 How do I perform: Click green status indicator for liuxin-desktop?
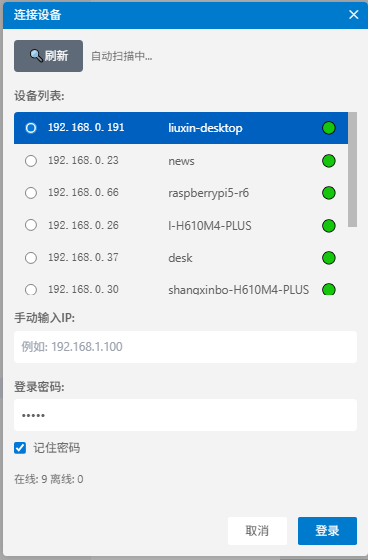(x=329, y=128)
